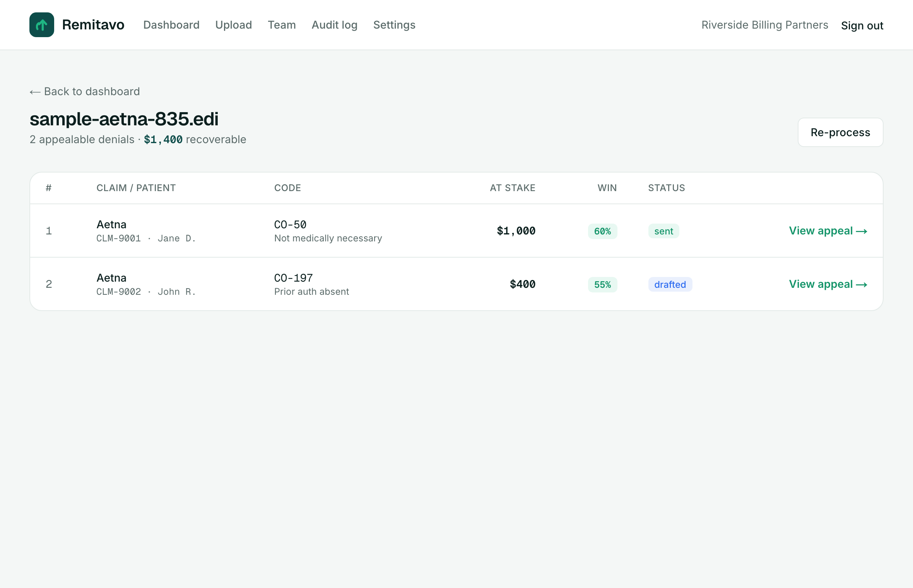Click the STATUS column header
Image resolution: width=913 pixels, height=588 pixels.
point(667,188)
